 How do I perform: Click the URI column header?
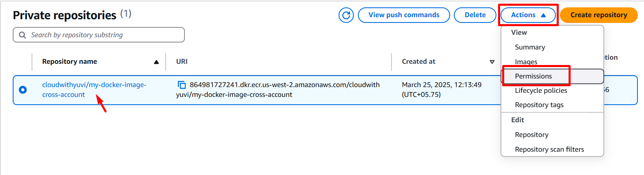[182, 61]
